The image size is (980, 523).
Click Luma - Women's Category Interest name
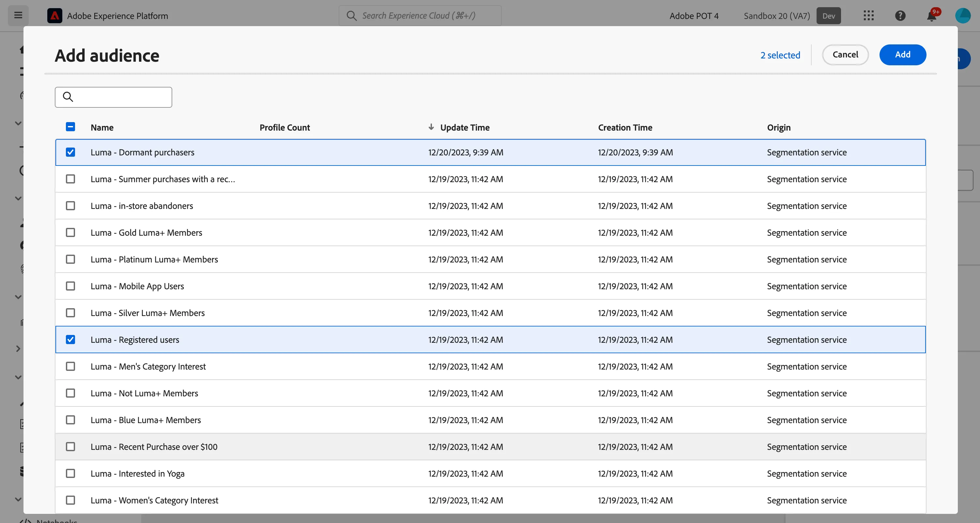[x=154, y=500]
